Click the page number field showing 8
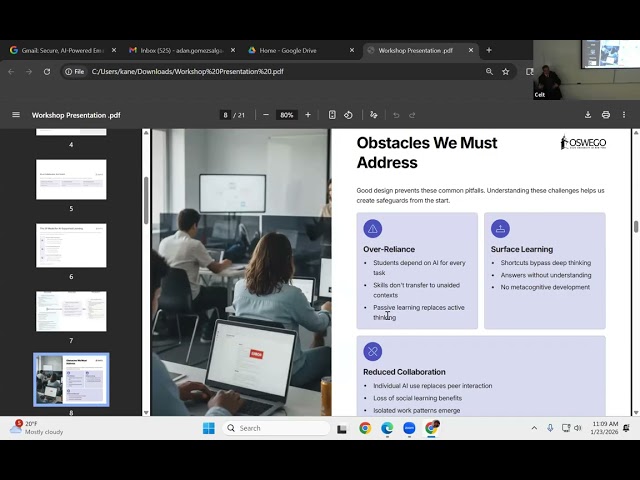 [x=225, y=115]
